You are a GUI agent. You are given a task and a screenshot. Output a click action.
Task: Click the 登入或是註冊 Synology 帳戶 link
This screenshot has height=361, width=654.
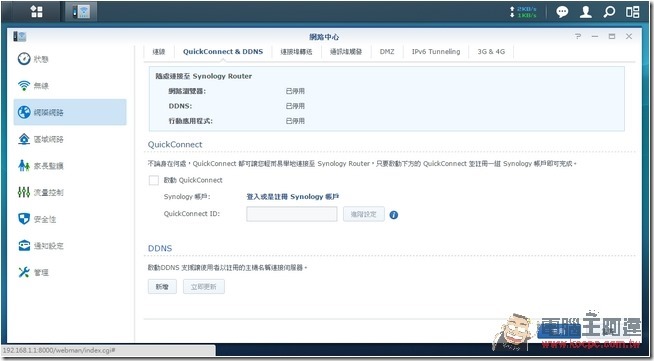(293, 196)
